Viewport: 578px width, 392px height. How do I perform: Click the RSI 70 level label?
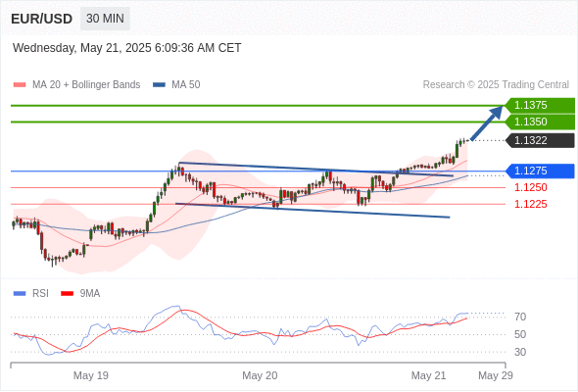pyautogui.click(x=520, y=317)
